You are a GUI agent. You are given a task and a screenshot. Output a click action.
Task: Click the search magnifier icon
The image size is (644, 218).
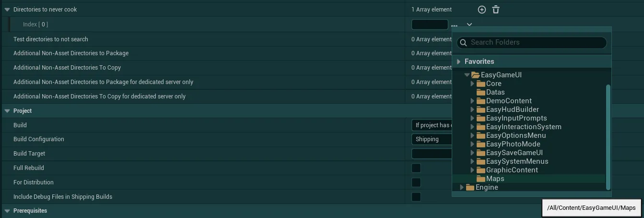pyautogui.click(x=464, y=43)
